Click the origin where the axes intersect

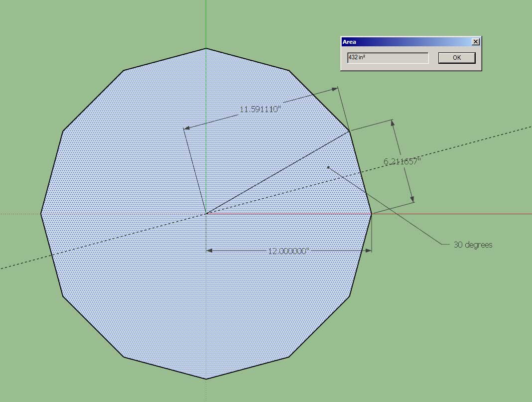206,214
